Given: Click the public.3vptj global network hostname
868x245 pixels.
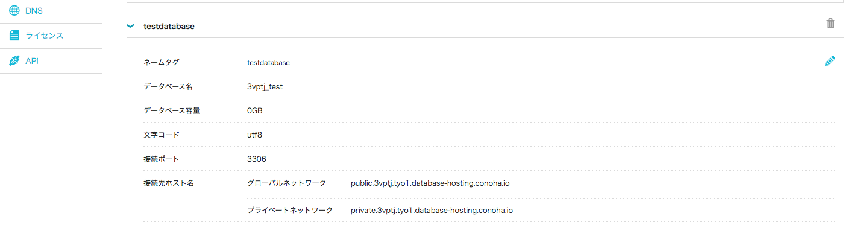Looking at the screenshot, I should coord(430,183).
